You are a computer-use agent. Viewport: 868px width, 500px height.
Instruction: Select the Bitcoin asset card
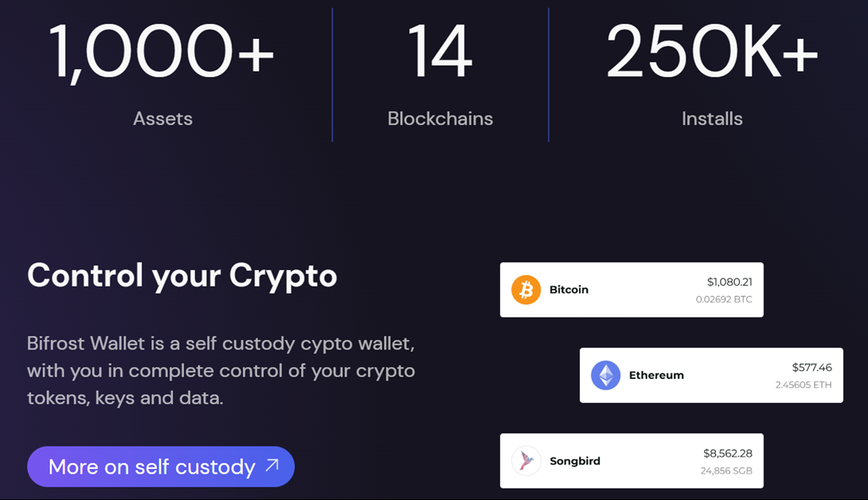tap(631, 290)
